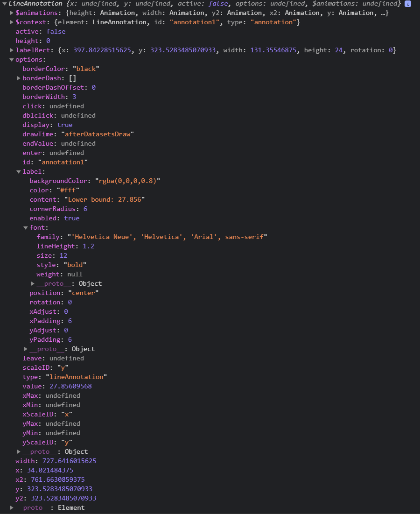Click the borderDashOffset: 0 property
The height and width of the screenshot is (514, 420).
tap(59, 87)
